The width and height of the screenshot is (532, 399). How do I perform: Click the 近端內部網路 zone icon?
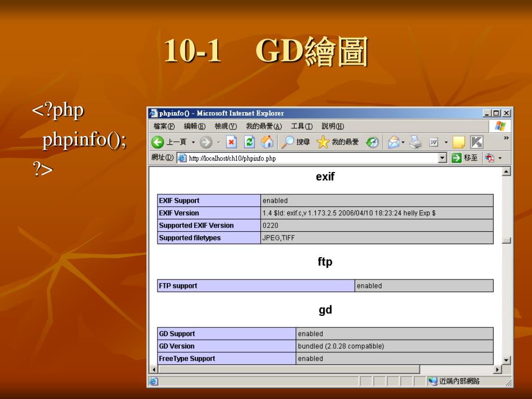tap(432, 381)
